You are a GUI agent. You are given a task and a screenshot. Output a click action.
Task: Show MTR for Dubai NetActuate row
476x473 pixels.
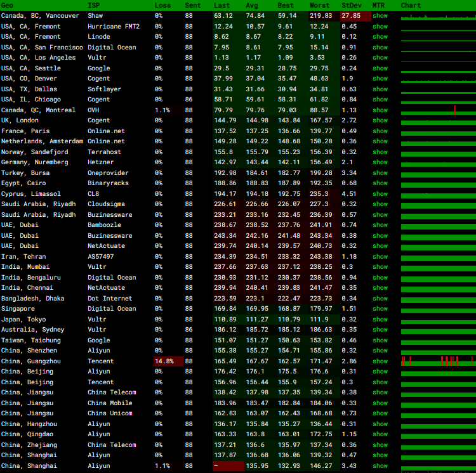click(x=380, y=246)
